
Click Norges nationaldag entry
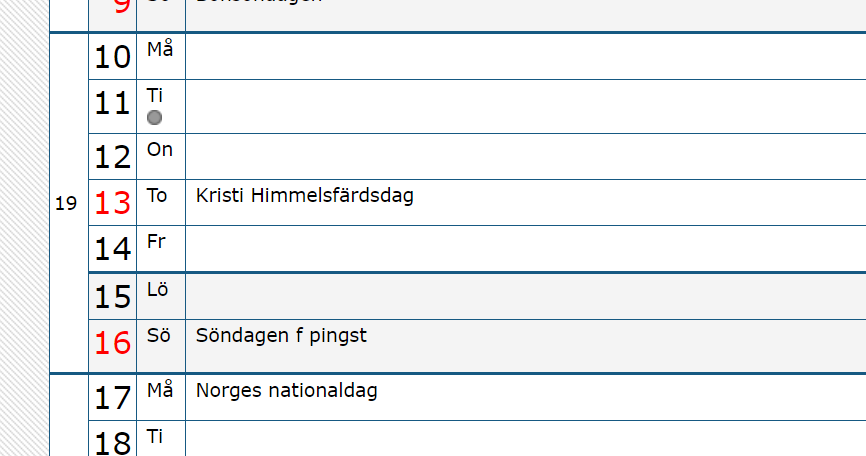(287, 390)
